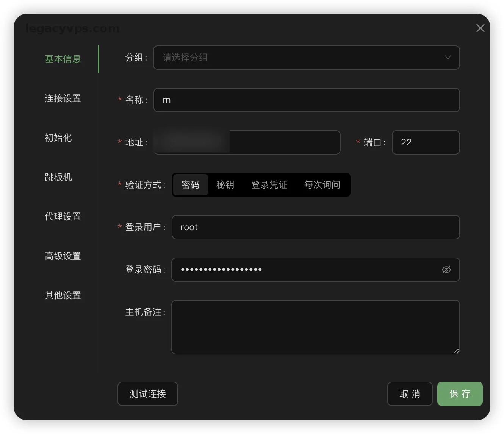Open the 请选择分组 combo box
504x434 pixels.
click(299, 58)
